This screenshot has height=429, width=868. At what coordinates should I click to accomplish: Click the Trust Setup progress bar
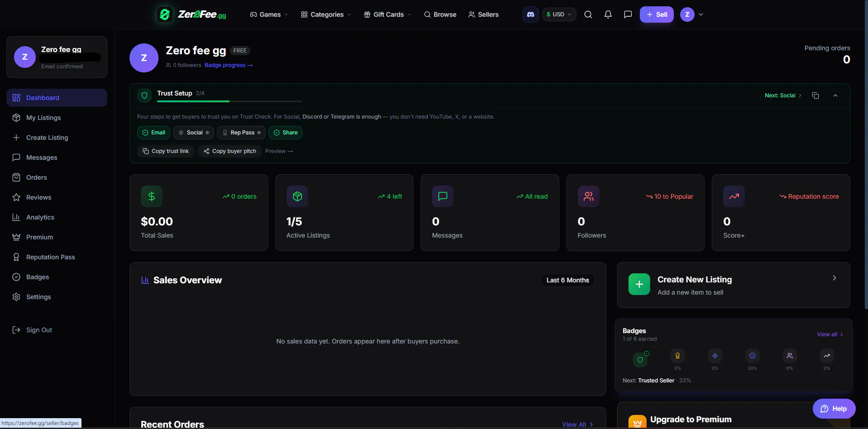pyautogui.click(x=230, y=101)
